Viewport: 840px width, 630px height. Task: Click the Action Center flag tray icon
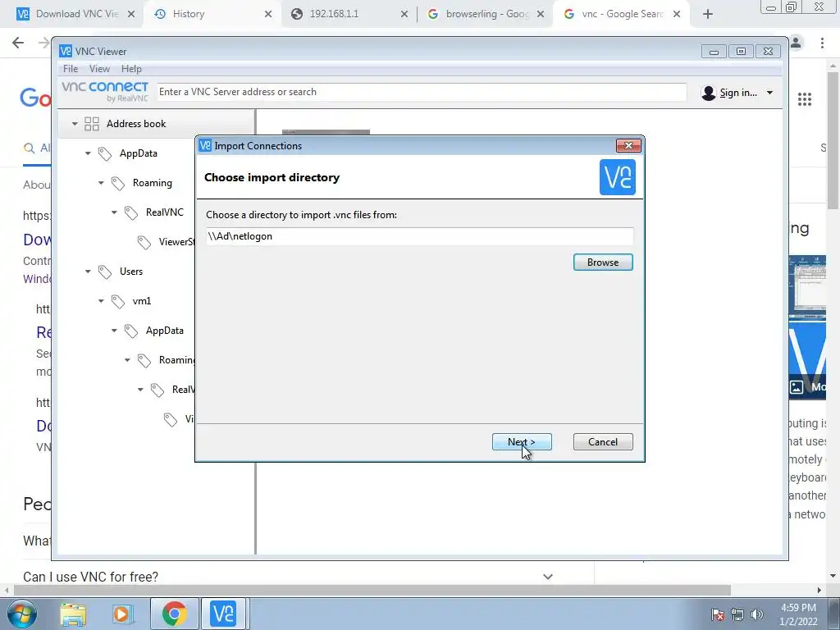click(718, 614)
